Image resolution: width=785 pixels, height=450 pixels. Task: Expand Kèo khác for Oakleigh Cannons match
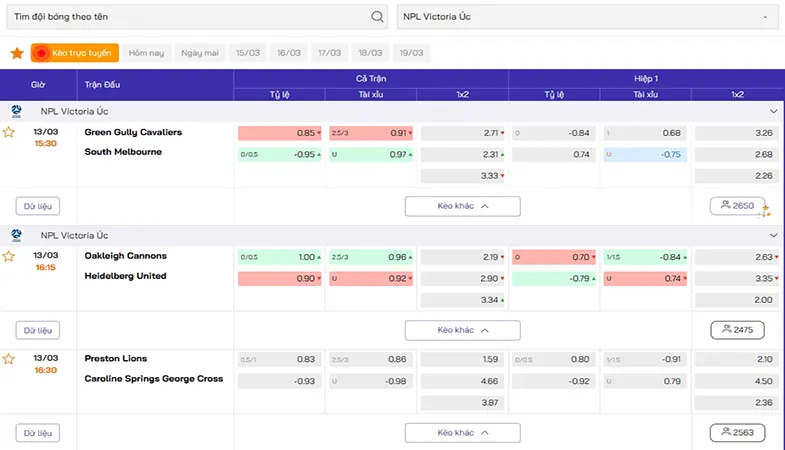coord(463,330)
